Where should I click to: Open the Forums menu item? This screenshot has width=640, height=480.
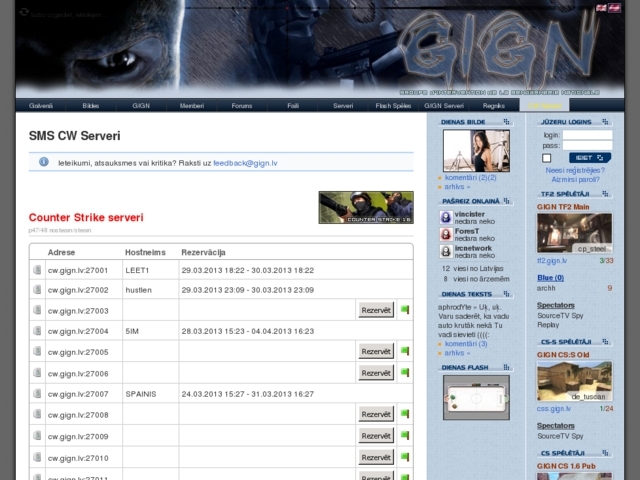coord(242,105)
